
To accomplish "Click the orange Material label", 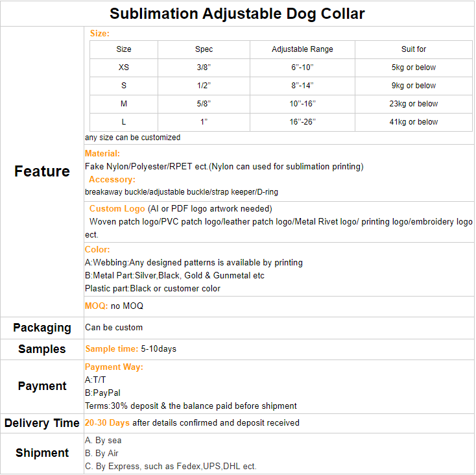I will point(102,154).
